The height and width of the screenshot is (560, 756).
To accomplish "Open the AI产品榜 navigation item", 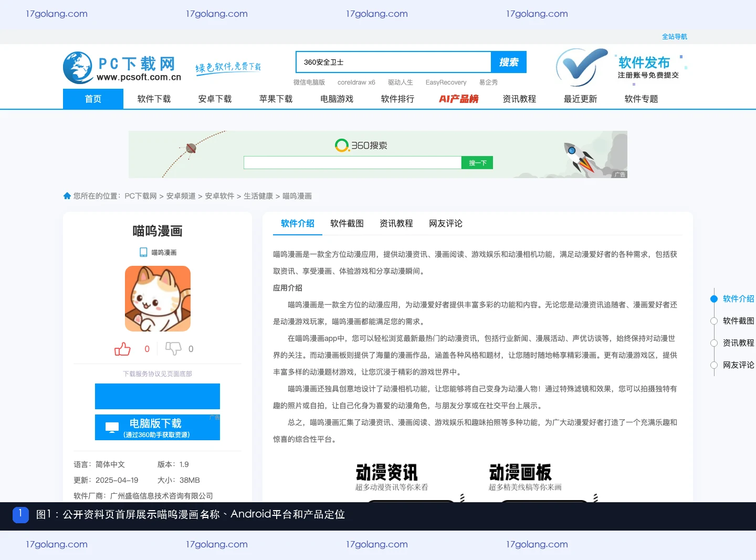I will (x=458, y=99).
